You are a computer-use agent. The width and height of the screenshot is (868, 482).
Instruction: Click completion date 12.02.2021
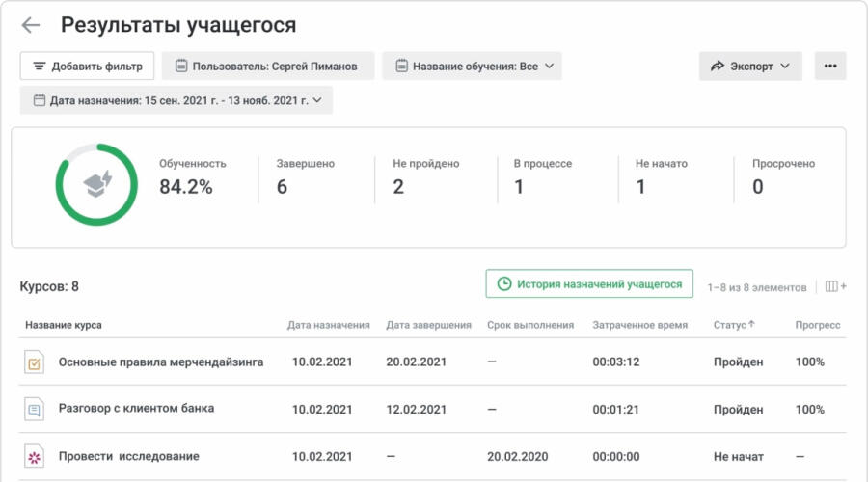[x=417, y=410]
